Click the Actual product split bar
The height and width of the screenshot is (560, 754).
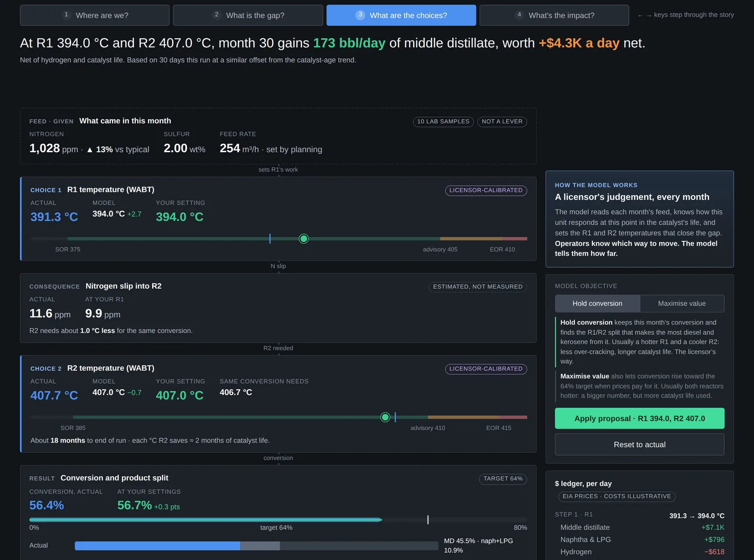point(256,546)
